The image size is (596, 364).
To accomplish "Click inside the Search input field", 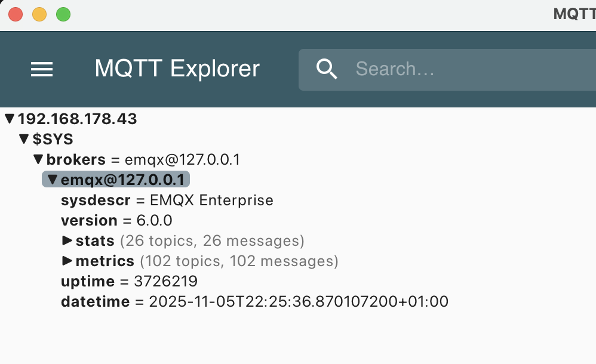I will click(x=418, y=69).
